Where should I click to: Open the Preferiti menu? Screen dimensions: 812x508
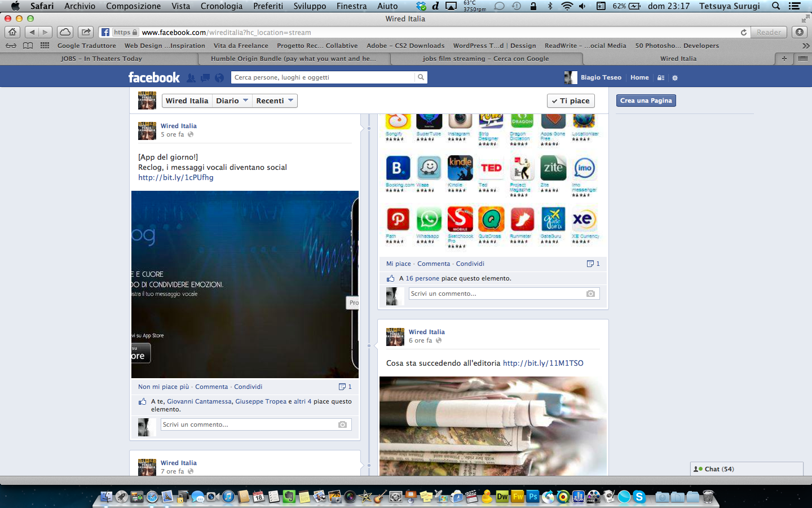pyautogui.click(x=268, y=6)
